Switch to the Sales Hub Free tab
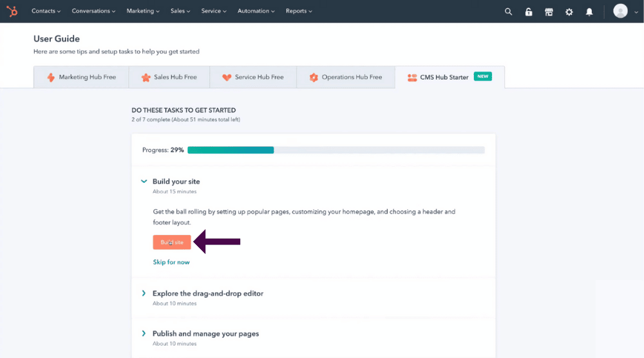This screenshot has height=358, width=644. (169, 77)
